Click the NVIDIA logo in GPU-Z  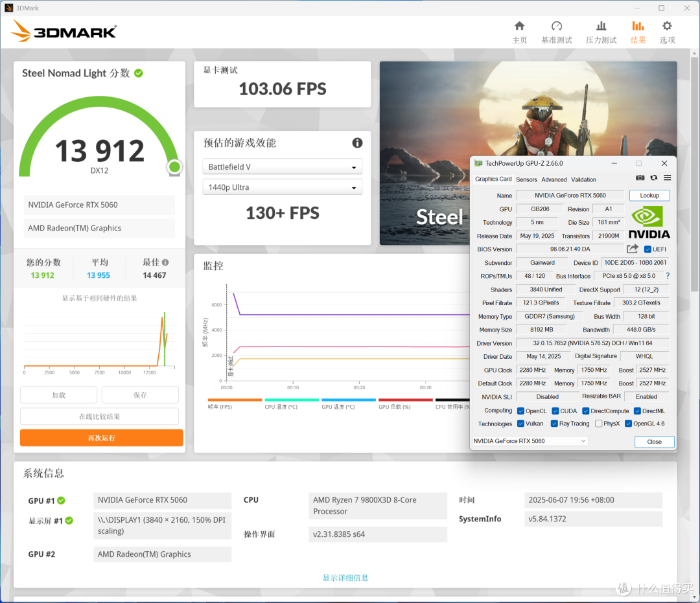649,222
